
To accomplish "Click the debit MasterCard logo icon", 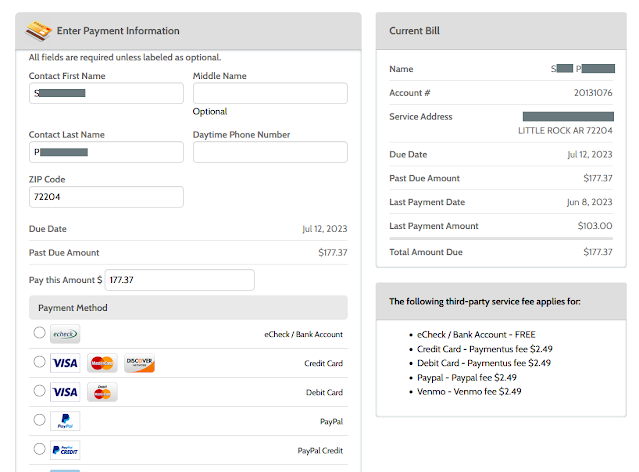I will tap(102, 392).
